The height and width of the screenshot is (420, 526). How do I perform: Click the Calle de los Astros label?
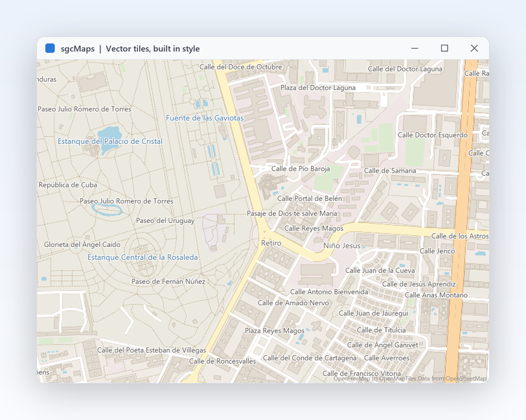pyautogui.click(x=459, y=236)
